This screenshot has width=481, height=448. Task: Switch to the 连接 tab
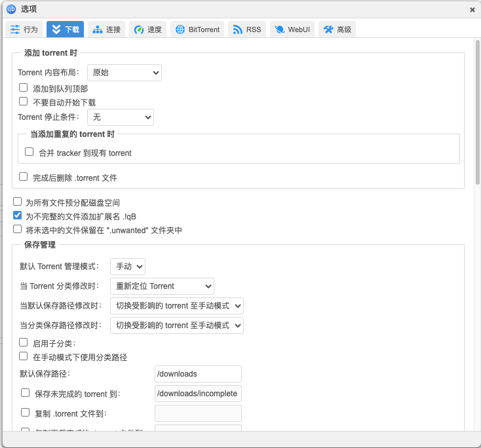[106, 29]
